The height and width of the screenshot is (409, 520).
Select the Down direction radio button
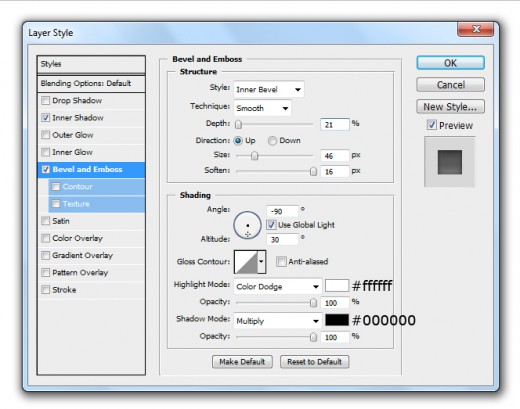tap(272, 141)
